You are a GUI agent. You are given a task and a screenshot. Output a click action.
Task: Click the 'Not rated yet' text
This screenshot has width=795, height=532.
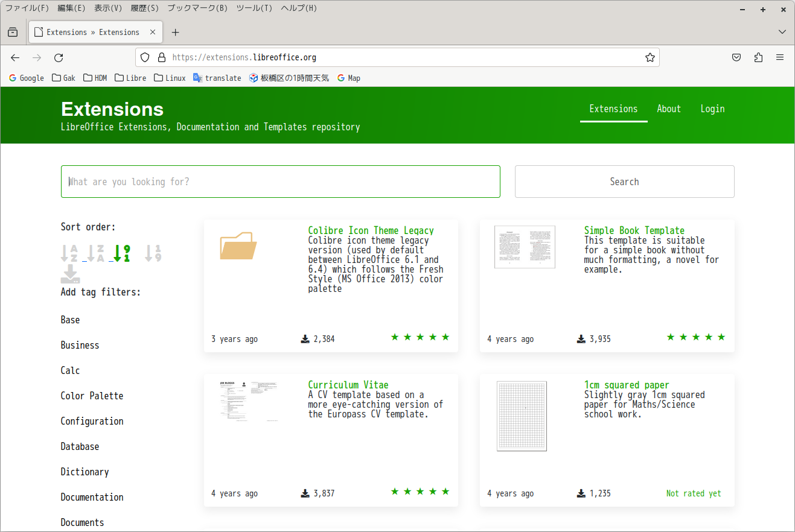(694, 493)
